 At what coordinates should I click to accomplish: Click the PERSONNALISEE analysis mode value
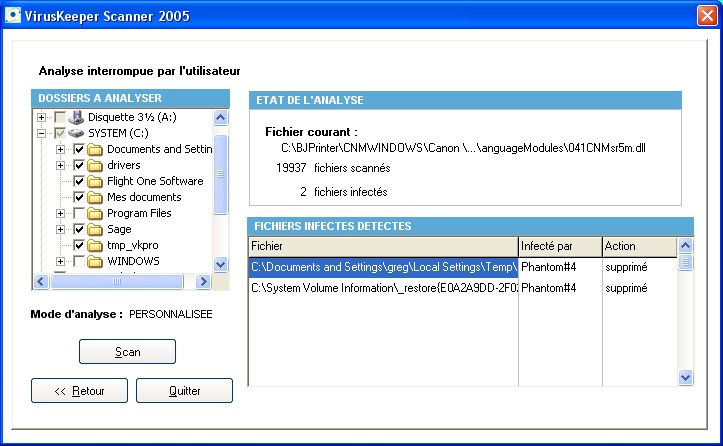pyautogui.click(x=171, y=315)
